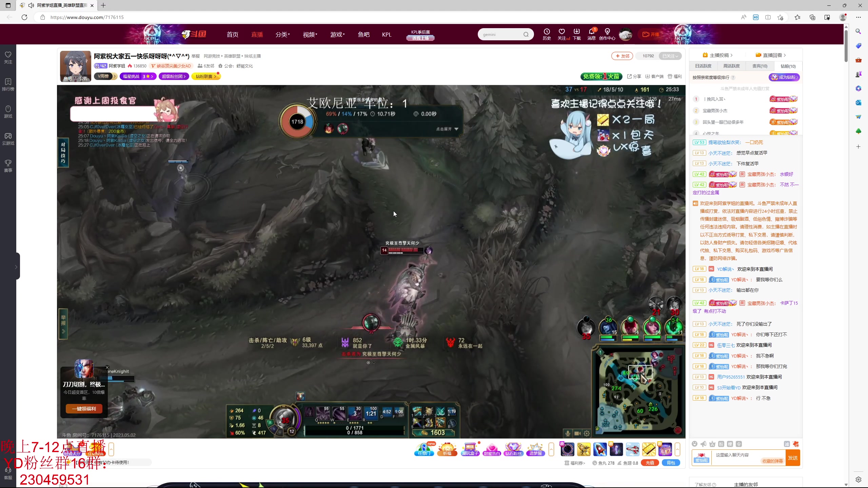Toggle the 滤 chat filter
Viewport: 868px width, 488px height.
click(787, 444)
